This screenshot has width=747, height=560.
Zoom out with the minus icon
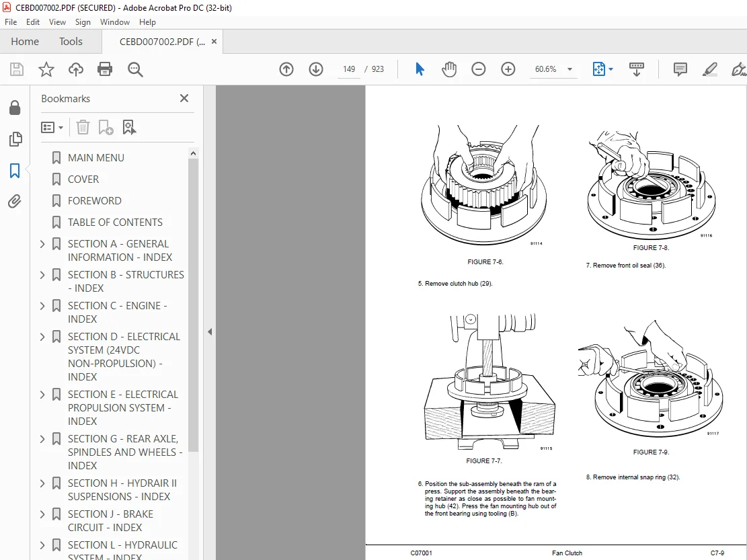[478, 69]
